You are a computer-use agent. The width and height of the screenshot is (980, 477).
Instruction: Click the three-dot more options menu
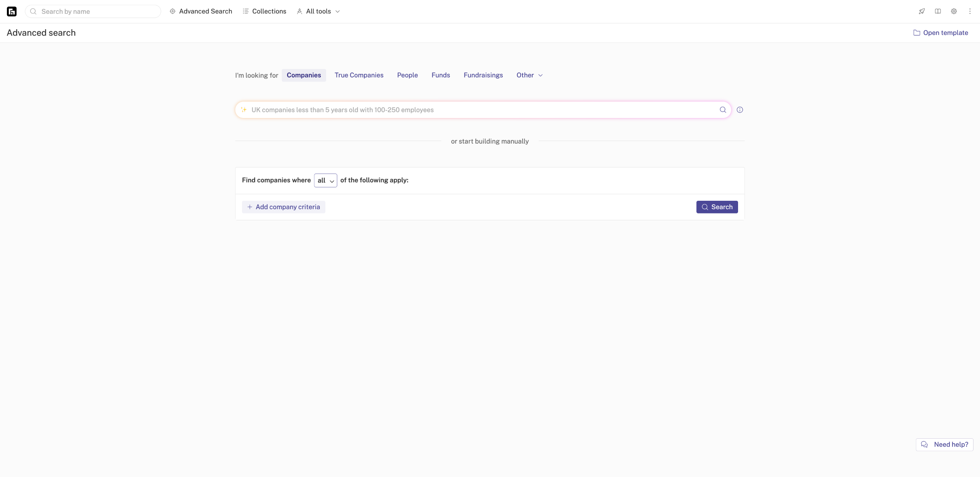(970, 11)
